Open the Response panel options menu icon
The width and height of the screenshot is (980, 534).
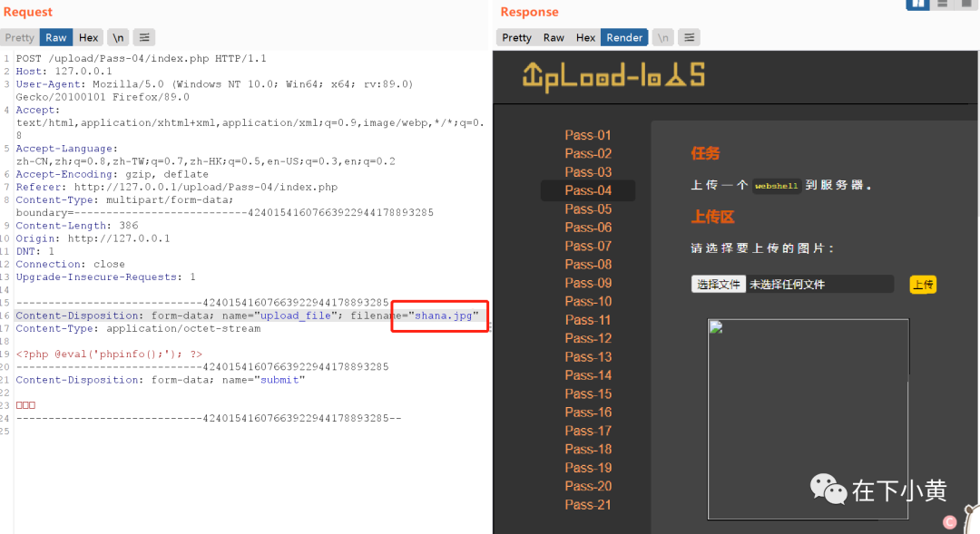[x=690, y=37]
